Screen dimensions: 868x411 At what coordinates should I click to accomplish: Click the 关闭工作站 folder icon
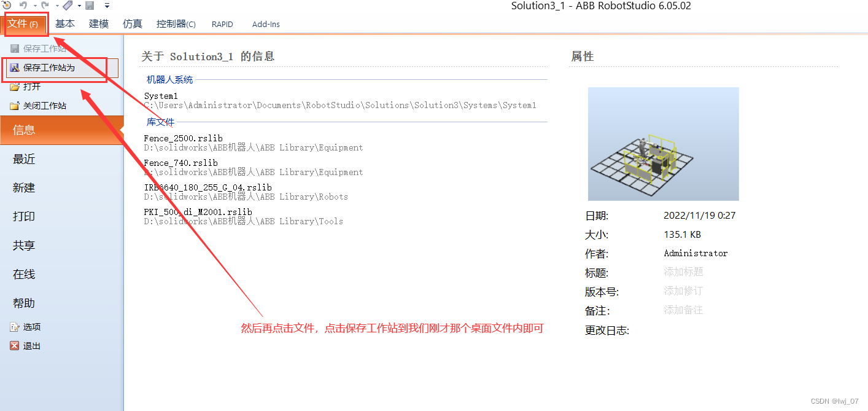(15, 106)
